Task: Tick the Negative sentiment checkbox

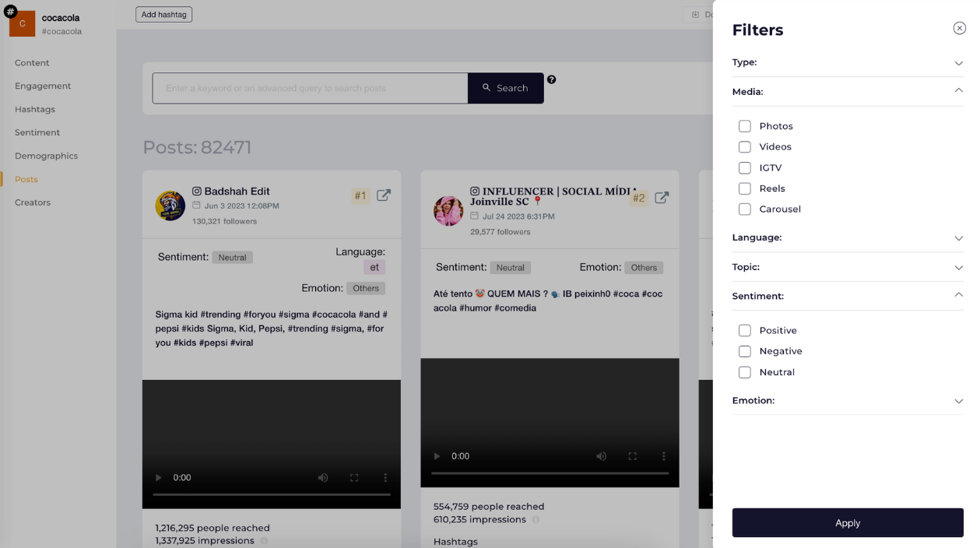Action: 745,351
